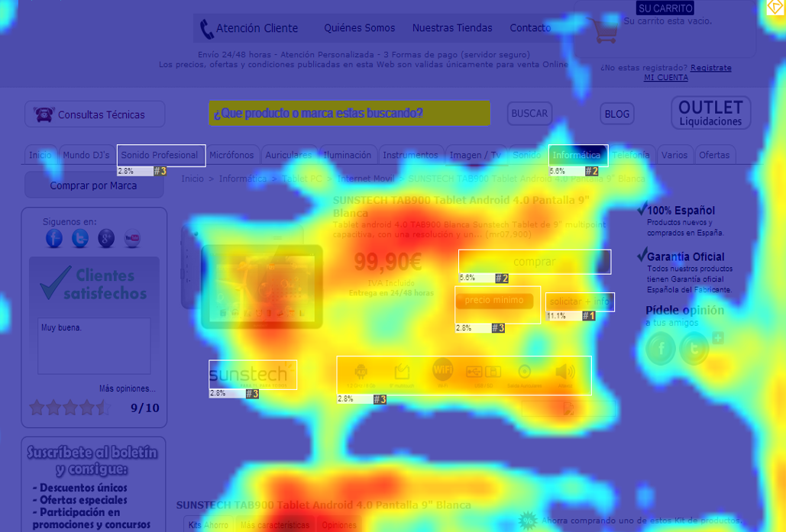Click the Android feature icon
786x532 pixels.
click(x=361, y=372)
